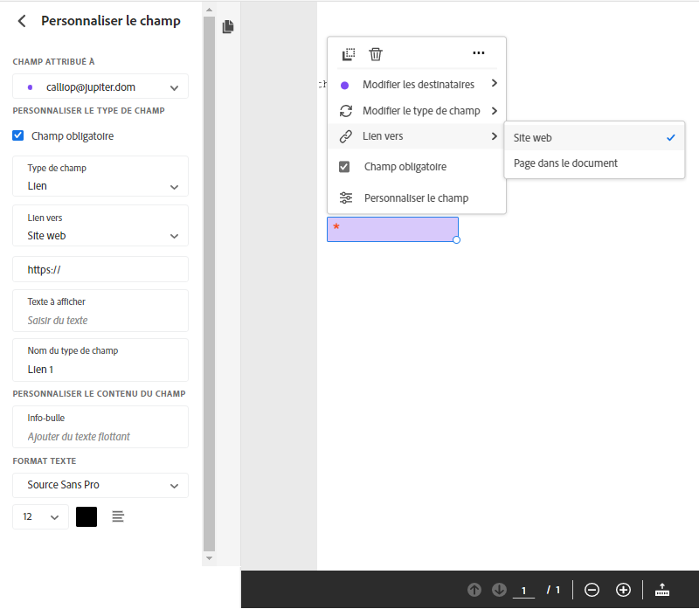Viewport: 699px width, 616px height.
Task: Click Personnaliser le champ in context menu
Action: (x=416, y=197)
